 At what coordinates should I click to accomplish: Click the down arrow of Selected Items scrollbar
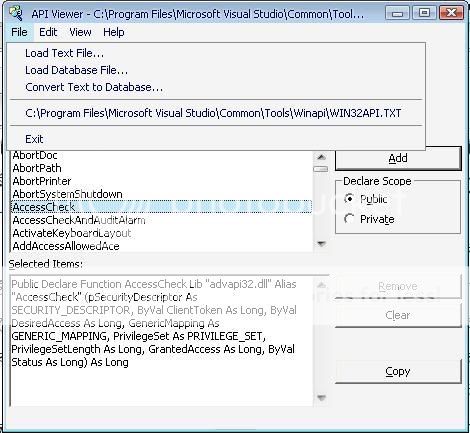coord(321,398)
